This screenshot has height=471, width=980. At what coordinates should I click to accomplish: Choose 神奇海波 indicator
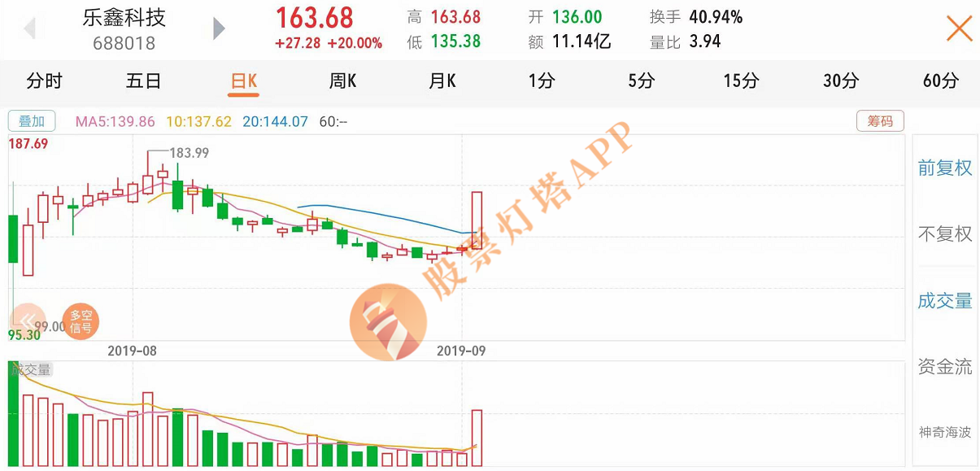pyautogui.click(x=945, y=433)
